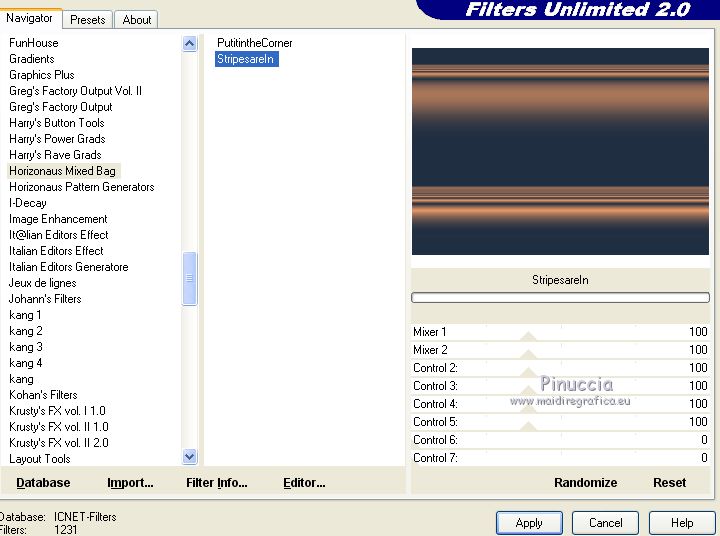Reset the filter controls
The height and width of the screenshot is (536, 720).
coord(669,483)
